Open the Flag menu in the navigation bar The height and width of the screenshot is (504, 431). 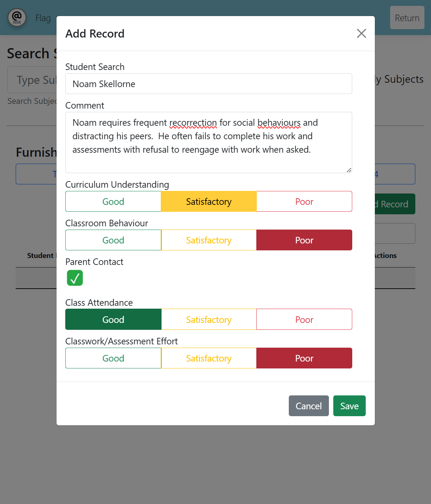tap(43, 18)
